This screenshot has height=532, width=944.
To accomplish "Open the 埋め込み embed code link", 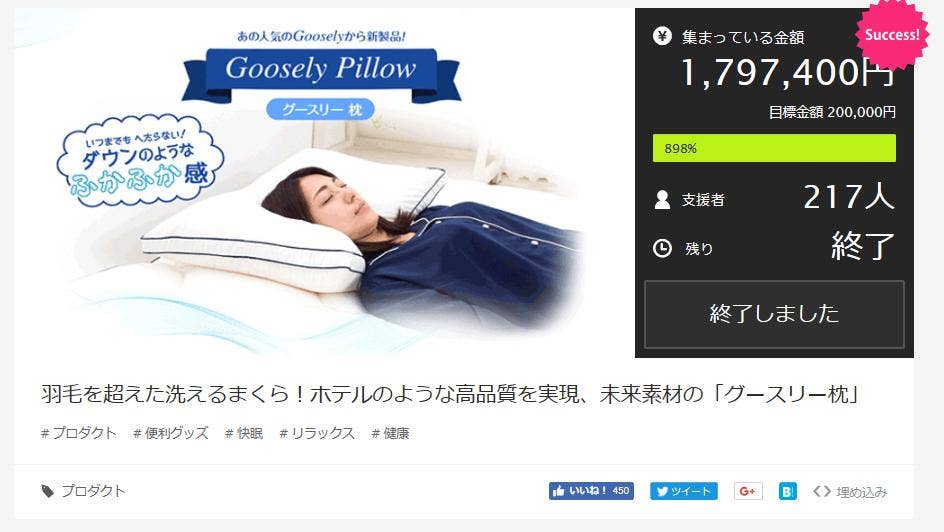I will 862,492.
